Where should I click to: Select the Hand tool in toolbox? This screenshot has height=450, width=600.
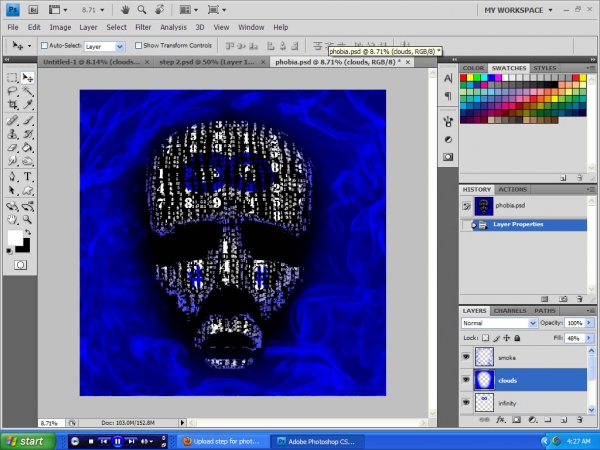12,219
